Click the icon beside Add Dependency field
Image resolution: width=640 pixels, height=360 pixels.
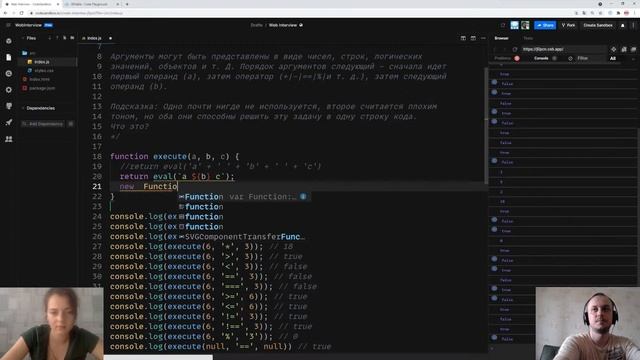click(x=71, y=124)
